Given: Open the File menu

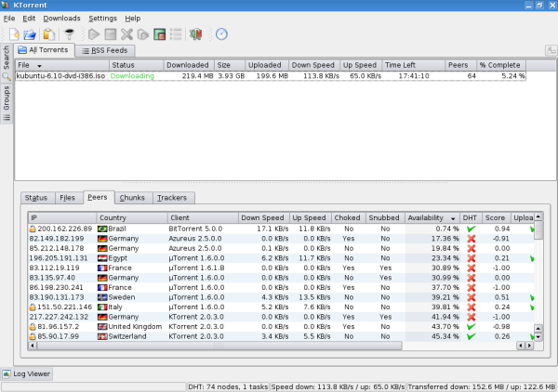Looking at the screenshot, I should [9, 19].
